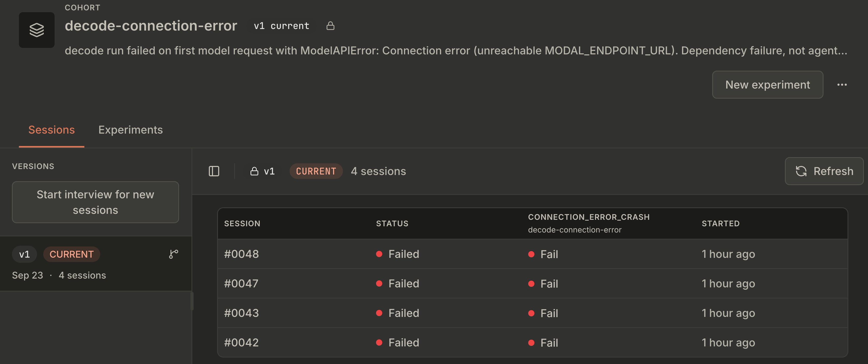Click the CURRENT badge in sessions toolbar
868x364 pixels.
(x=316, y=171)
